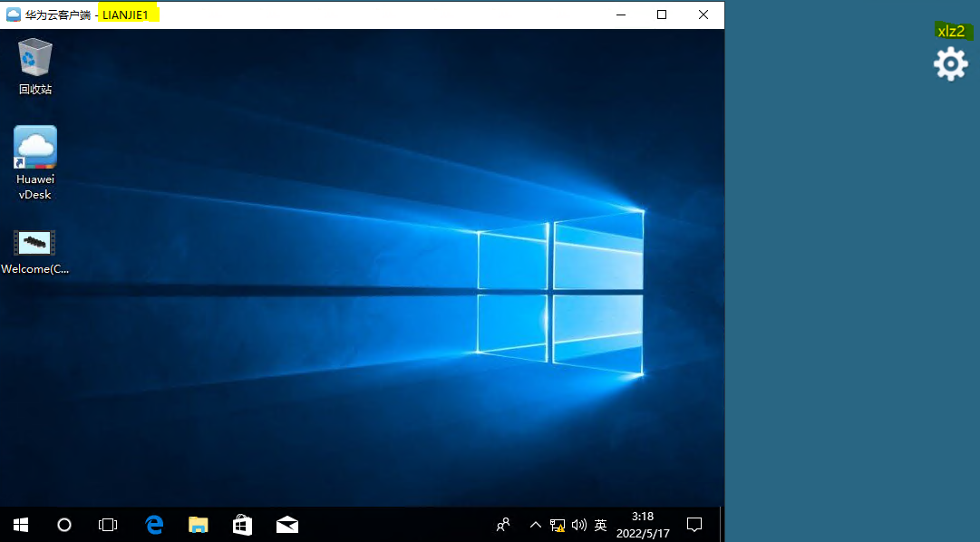This screenshot has width=980, height=542.
Task: Click the network status tray icon
Action: [557, 525]
